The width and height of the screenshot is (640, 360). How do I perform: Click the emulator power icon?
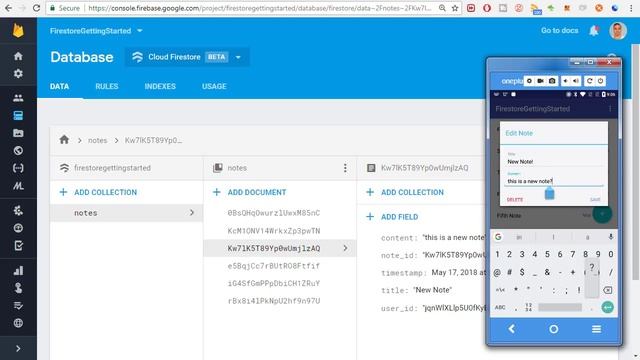click(x=600, y=81)
